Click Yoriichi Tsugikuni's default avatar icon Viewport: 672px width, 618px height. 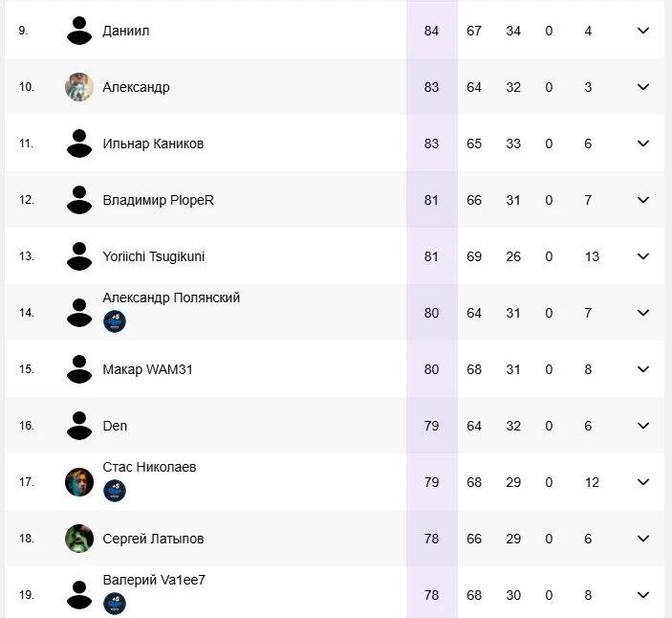(79, 256)
